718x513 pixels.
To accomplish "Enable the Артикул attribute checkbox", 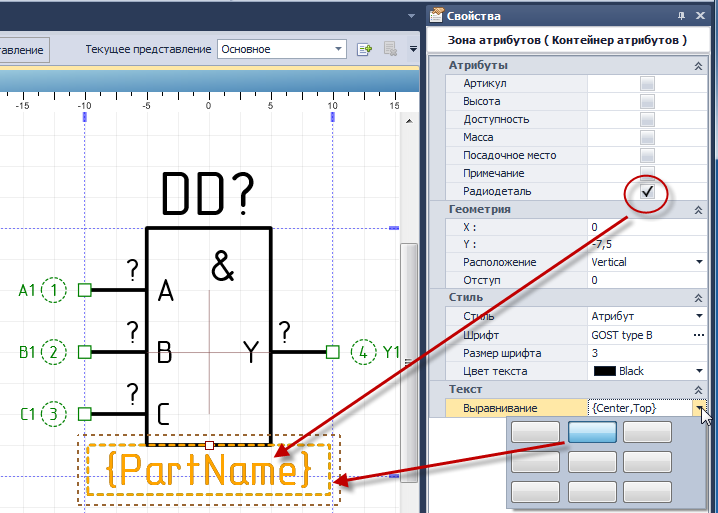I will [647, 83].
